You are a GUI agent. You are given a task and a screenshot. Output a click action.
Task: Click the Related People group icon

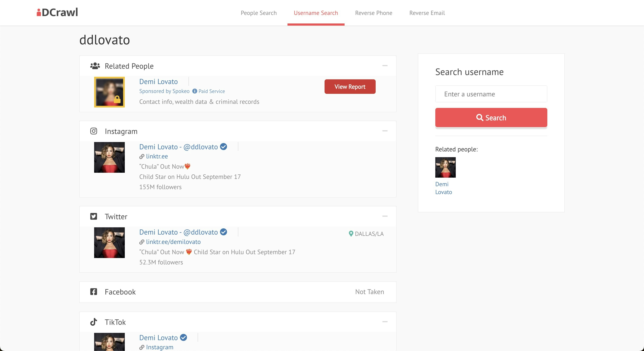(x=95, y=66)
